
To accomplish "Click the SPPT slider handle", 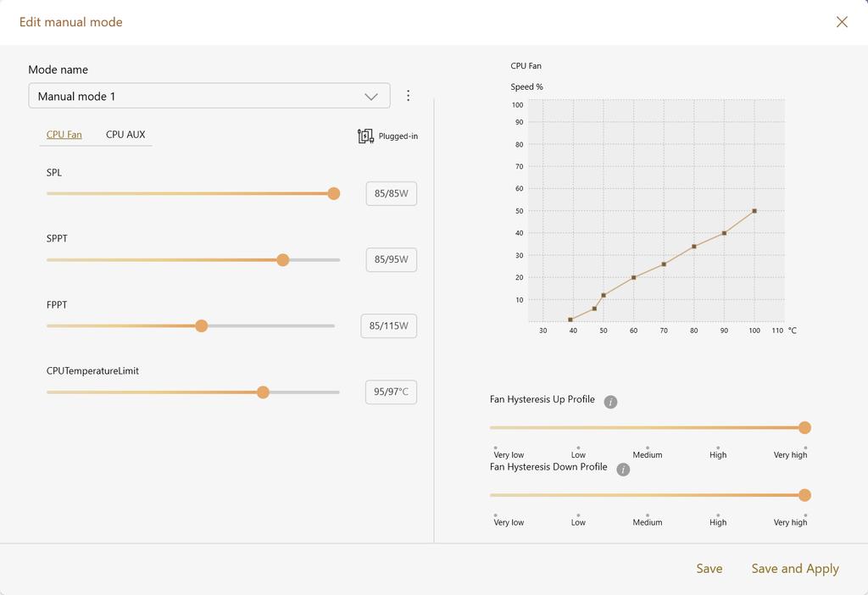I will [x=282, y=259].
